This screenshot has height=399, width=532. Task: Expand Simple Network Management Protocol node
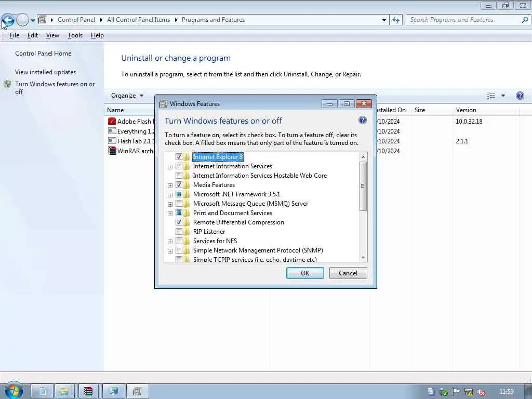170,251
